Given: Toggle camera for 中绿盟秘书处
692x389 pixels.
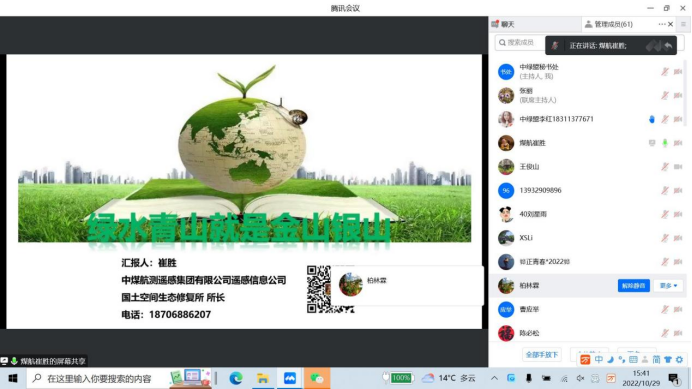Looking at the screenshot, I should 678,72.
